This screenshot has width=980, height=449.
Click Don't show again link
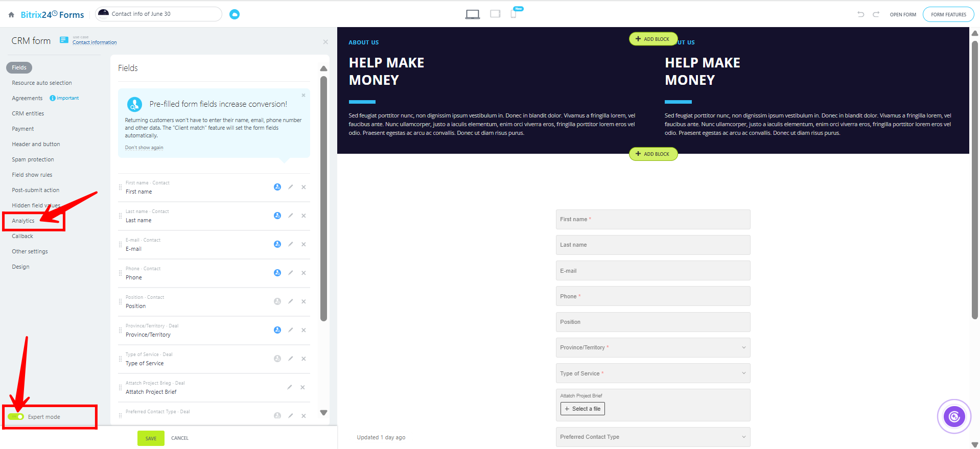pyautogui.click(x=144, y=148)
